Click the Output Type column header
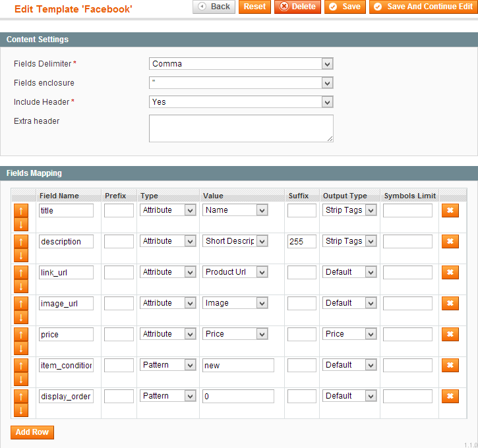Viewport: 478px width, 448px height. pyautogui.click(x=345, y=196)
